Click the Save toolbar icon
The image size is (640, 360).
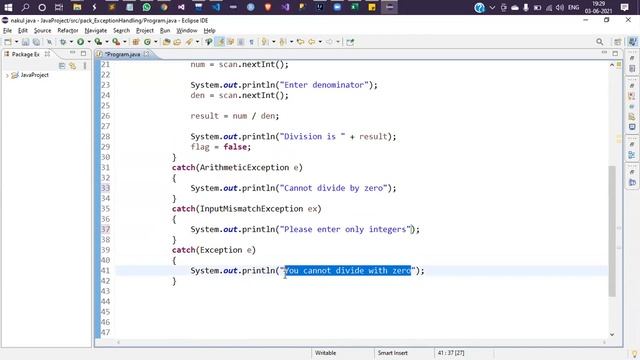click(26, 42)
